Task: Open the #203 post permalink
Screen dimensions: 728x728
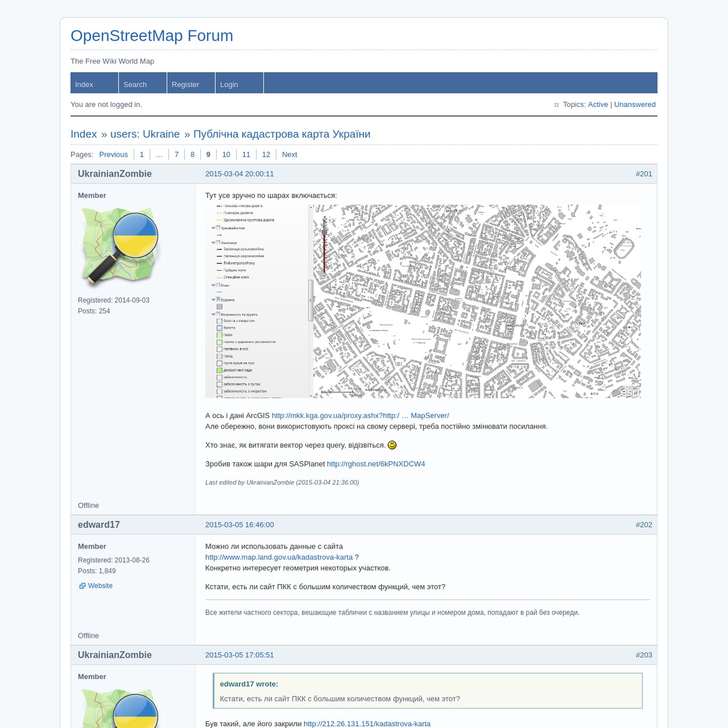Action: [644, 655]
